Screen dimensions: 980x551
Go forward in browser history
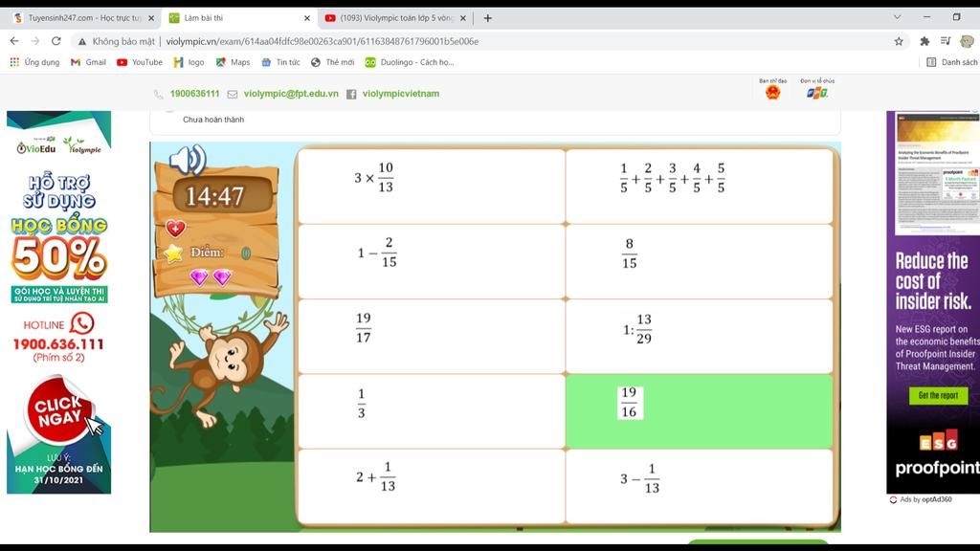tap(35, 41)
